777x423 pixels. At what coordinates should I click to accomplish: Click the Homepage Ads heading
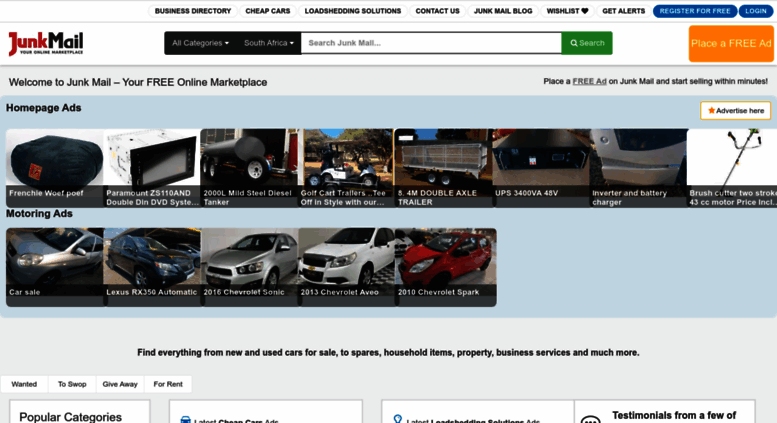[44, 108]
